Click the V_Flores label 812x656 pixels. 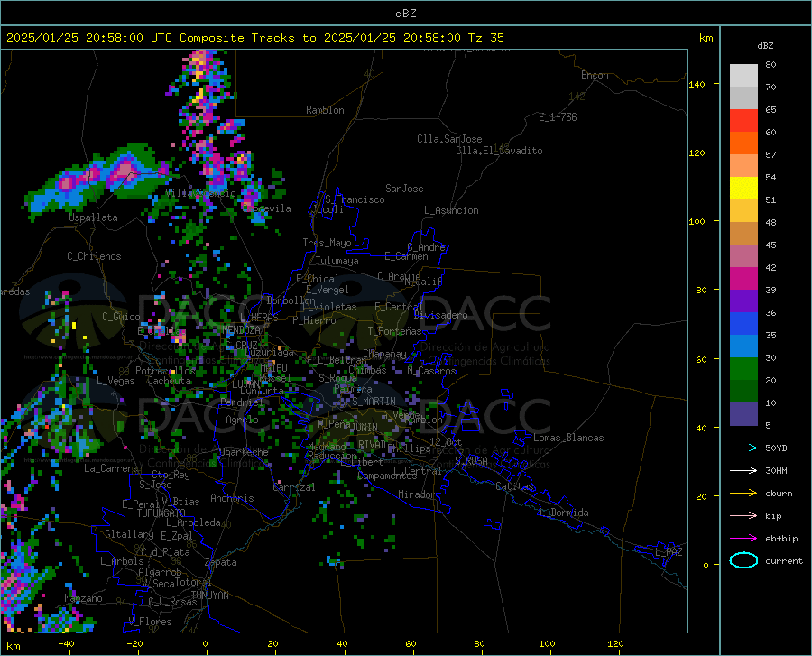point(150,622)
